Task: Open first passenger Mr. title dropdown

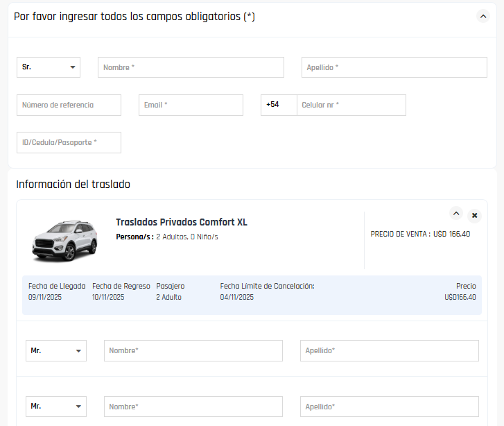Action: (56, 351)
